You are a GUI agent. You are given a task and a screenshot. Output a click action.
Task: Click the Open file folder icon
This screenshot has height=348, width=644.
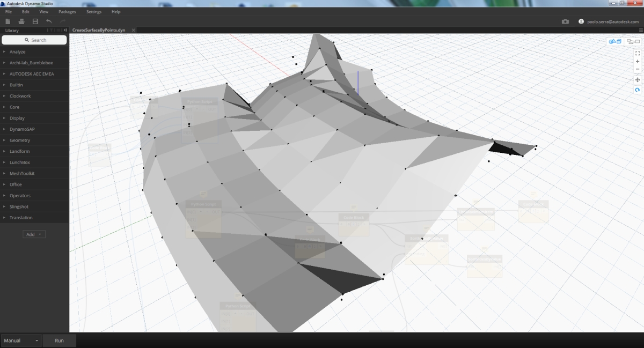pos(21,21)
